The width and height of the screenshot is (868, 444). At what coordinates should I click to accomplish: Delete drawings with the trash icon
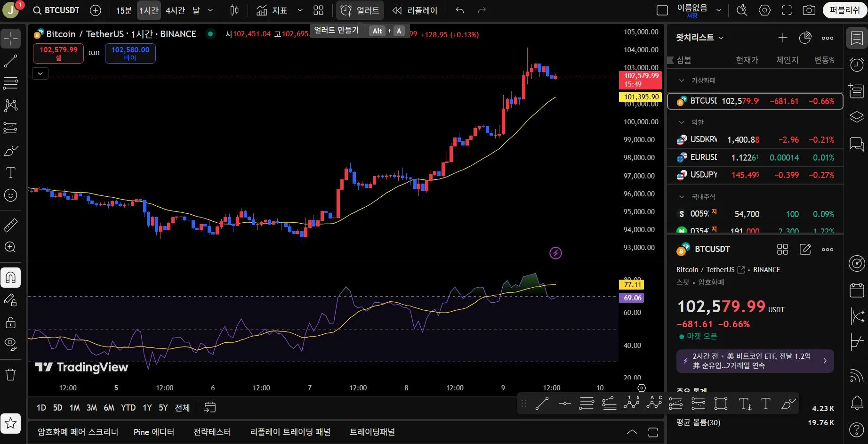[10, 375]
